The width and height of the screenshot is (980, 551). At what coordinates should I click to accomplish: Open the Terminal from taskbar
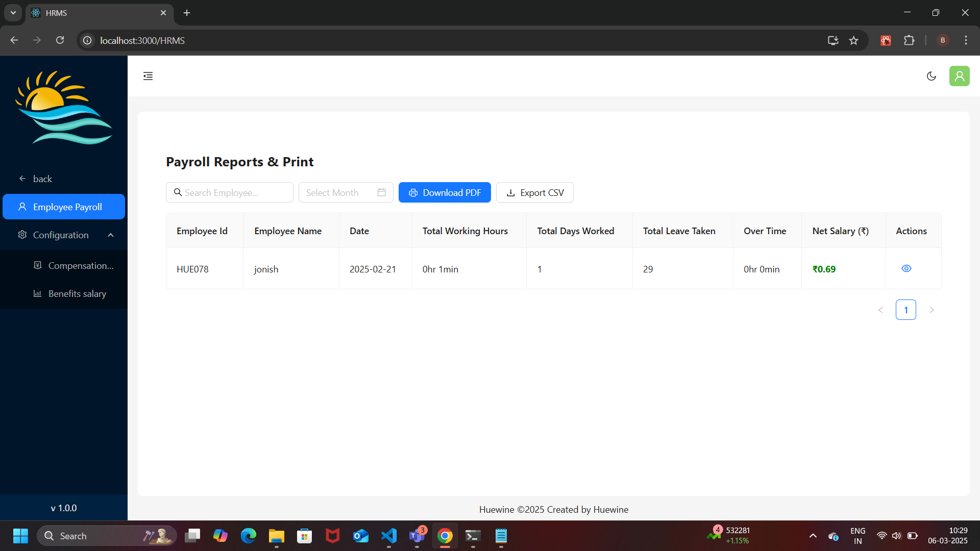point(473,536)
